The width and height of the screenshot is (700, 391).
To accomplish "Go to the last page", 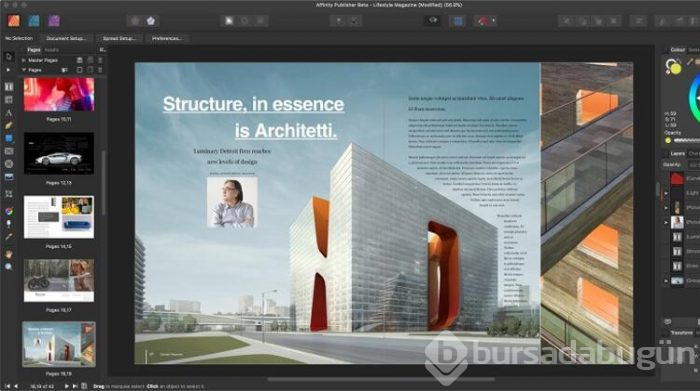I will tap(75, 386).
